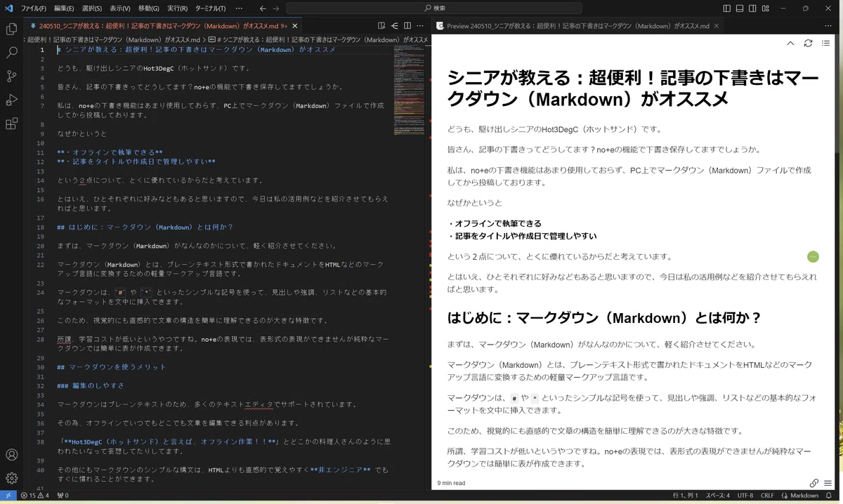Open the Extensions view
This screenshot has height=504, width=843.
(11, 124)
